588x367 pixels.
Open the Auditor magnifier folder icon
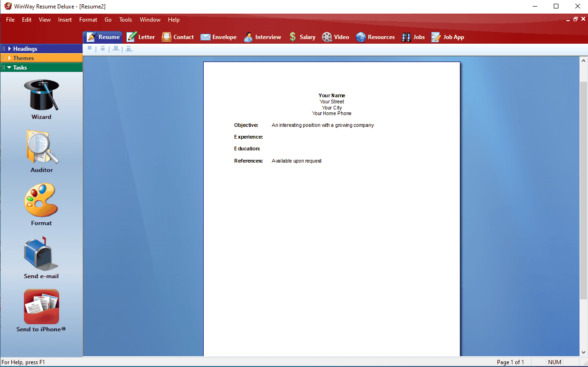coord(41,148)
